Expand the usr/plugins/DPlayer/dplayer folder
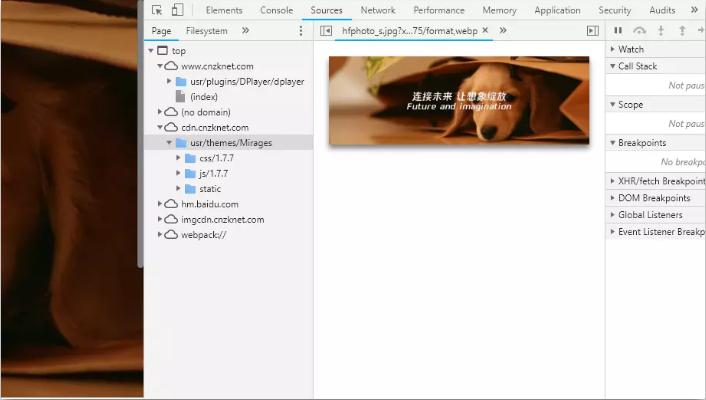This screenshot has height=400, width=706. tap(169, 82)
